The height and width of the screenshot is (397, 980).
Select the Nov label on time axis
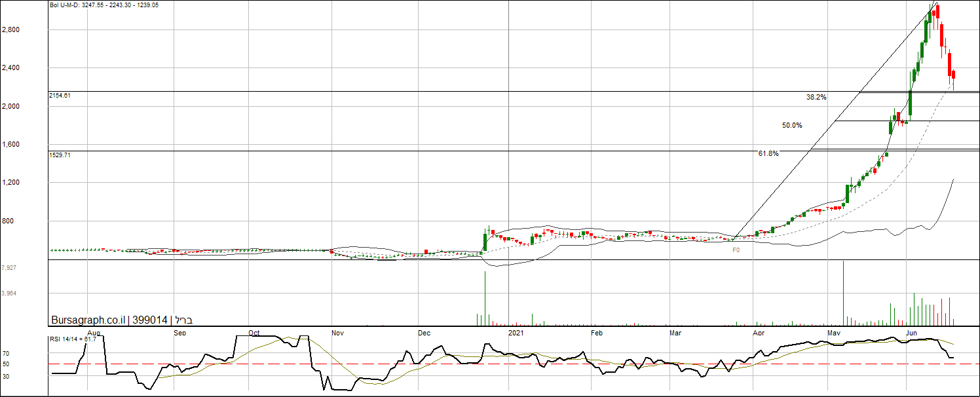pyautogui.click(x=338, y=333)
